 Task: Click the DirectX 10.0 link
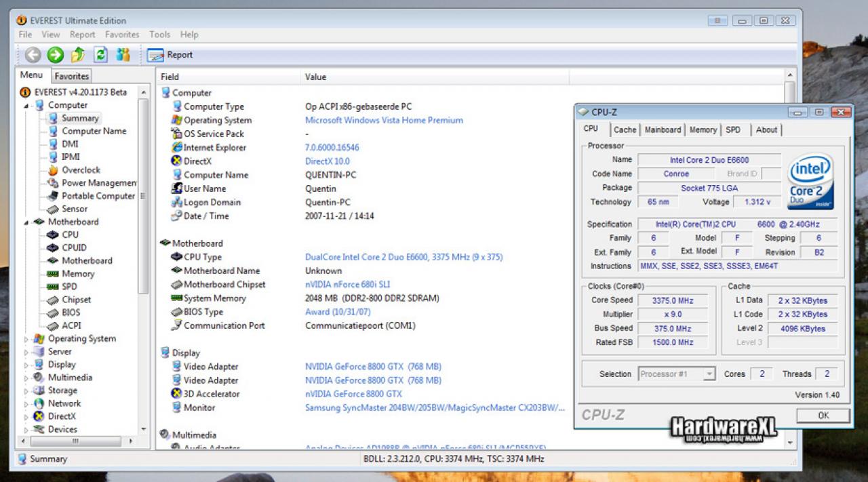[328, 161]
